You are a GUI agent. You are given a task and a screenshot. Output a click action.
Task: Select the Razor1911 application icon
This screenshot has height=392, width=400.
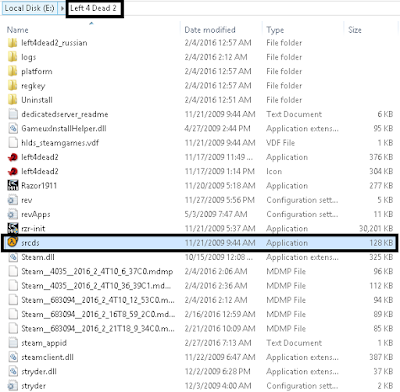(x=13, y=186)
